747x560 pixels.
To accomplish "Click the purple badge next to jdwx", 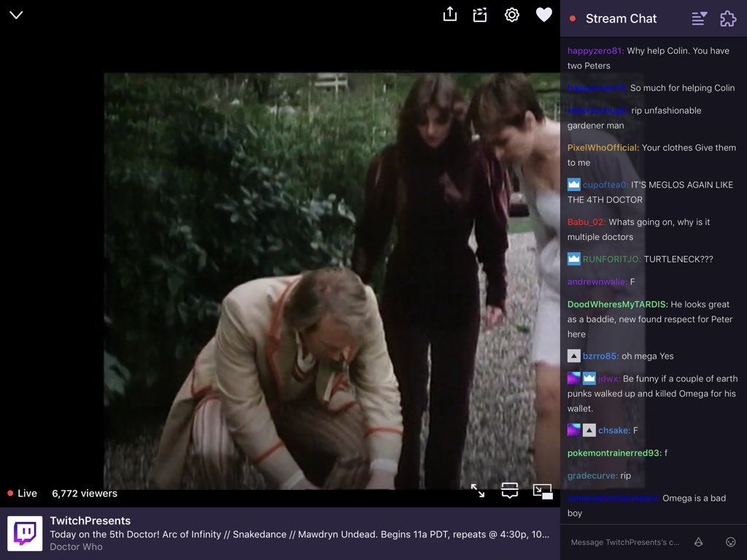I will point(573,378).
